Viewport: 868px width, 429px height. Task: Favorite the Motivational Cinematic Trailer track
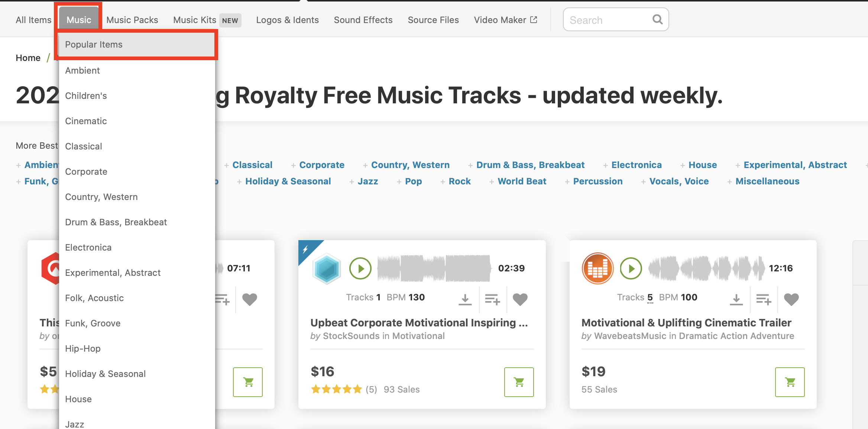pos(791,299)
